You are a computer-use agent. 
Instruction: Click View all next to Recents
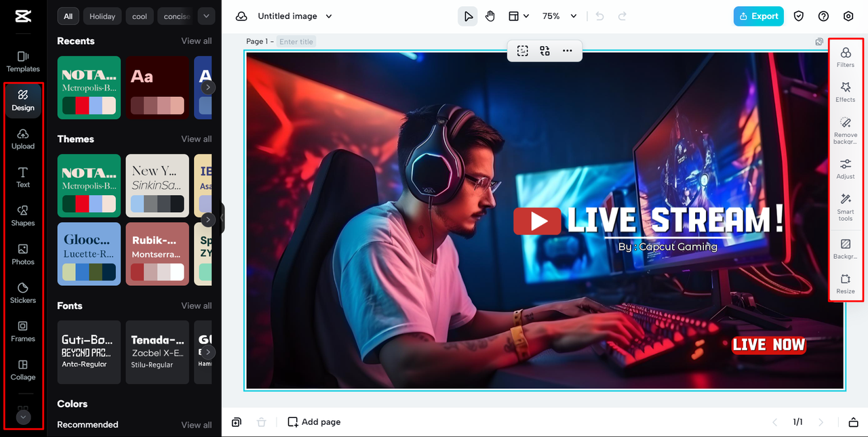196,41
